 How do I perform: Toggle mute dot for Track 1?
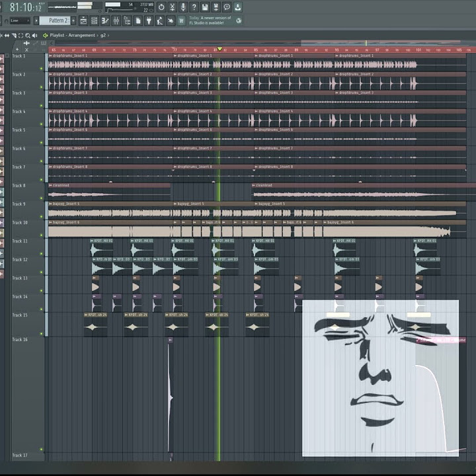pos(42,69)
